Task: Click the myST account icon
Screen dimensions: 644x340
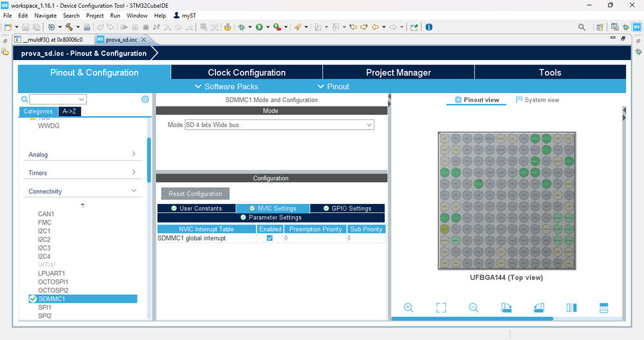Action: 176,15
